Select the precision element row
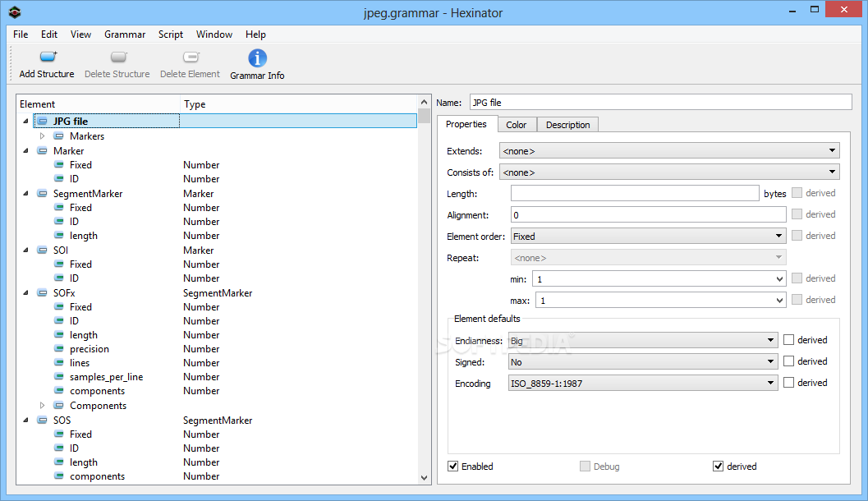 pos(217,349)
